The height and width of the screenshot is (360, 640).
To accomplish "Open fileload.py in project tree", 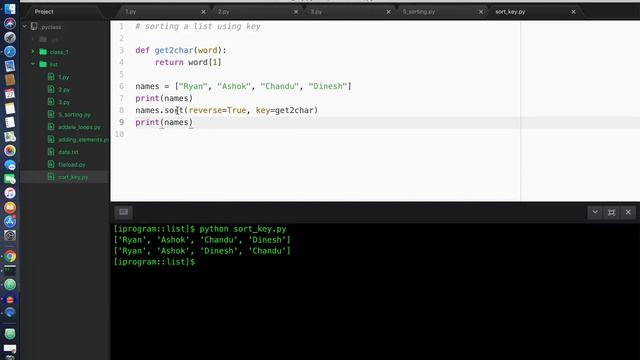I will click(72, 164).
